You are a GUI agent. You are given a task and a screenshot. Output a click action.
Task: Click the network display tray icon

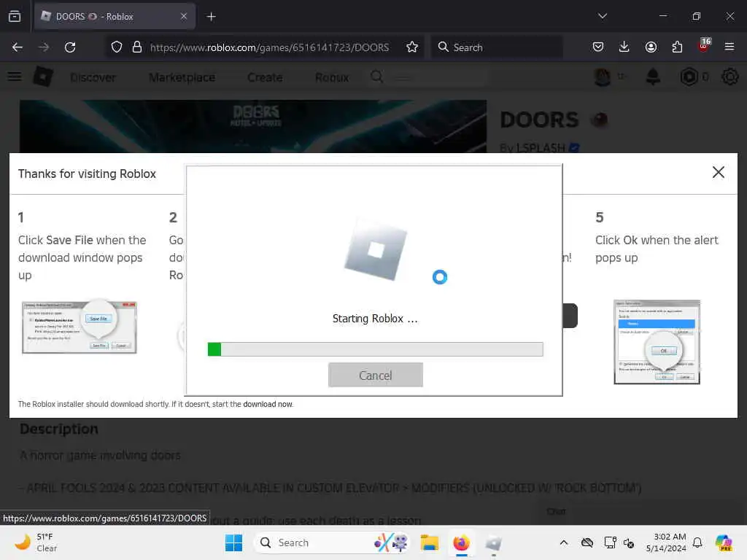point(610,542)
